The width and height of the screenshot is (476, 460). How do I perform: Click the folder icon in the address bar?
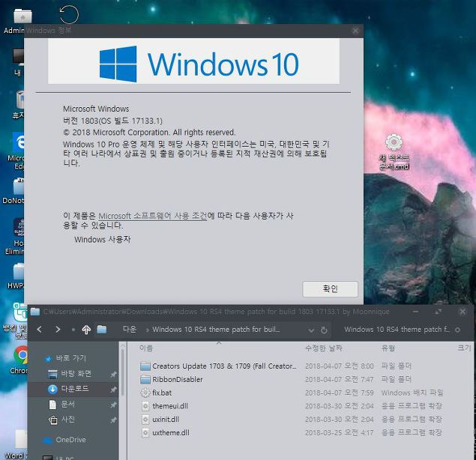coord(102,329)
